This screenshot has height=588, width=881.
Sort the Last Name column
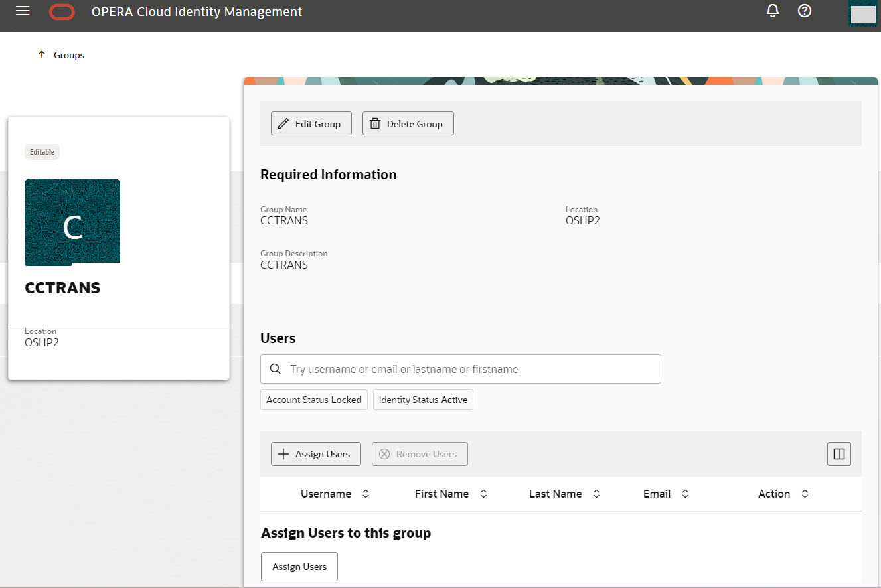click(x=597, y=494)
